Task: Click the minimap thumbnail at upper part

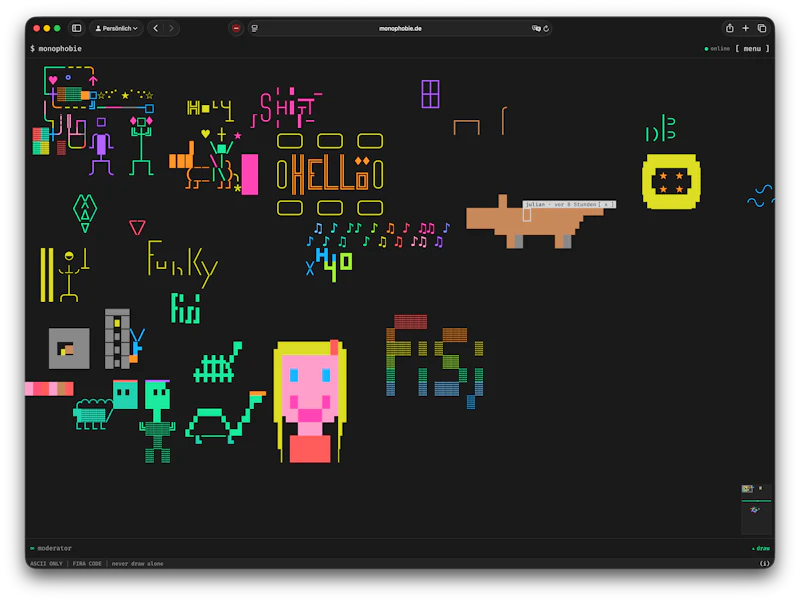Action: [748, 489]
